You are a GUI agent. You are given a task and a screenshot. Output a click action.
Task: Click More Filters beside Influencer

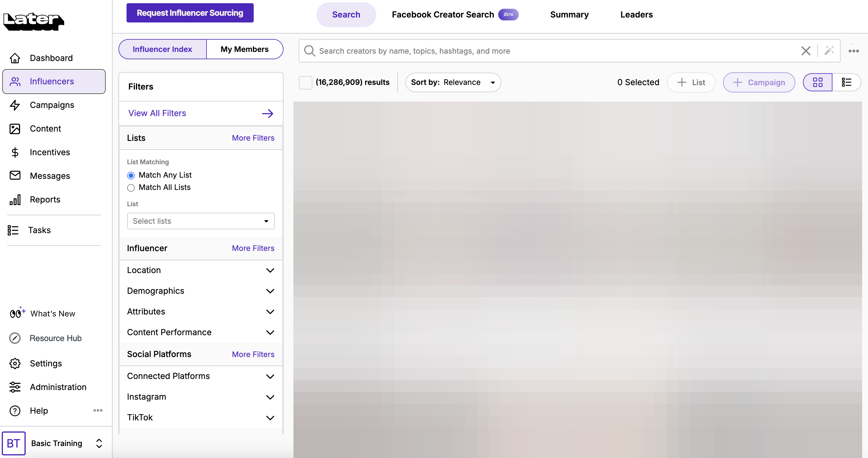point(253,248)
